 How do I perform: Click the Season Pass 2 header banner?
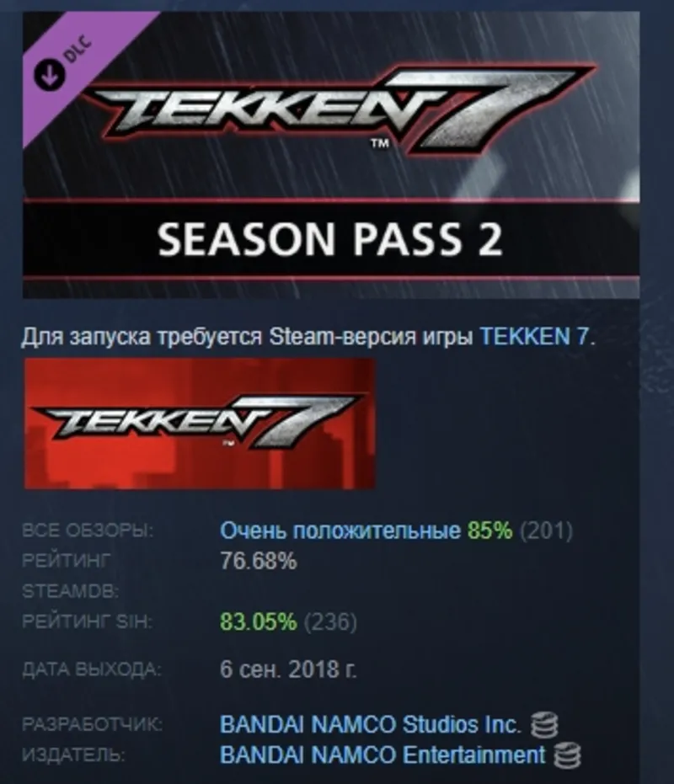point(331,154)
